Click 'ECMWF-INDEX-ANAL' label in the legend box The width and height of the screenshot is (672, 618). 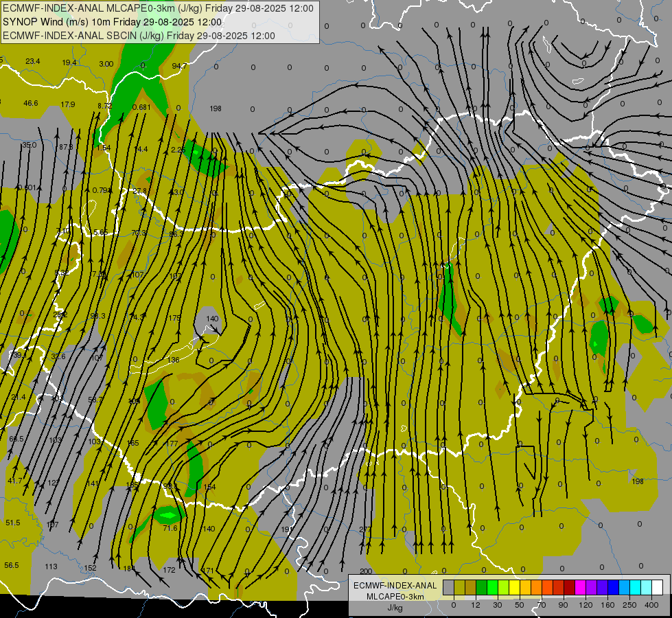coord(395,586)
